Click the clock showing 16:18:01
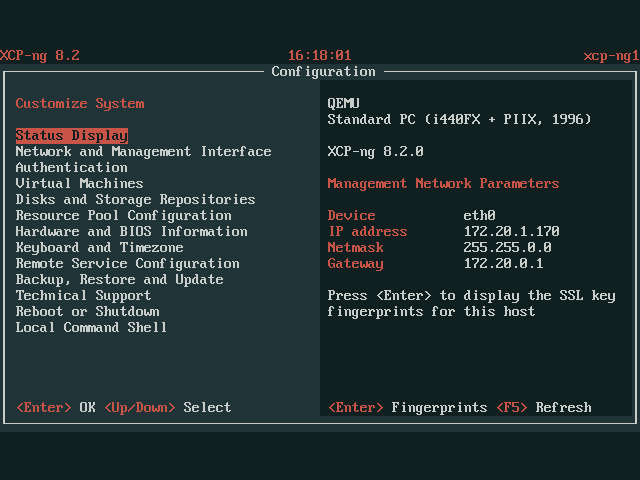This screenshot has height=480, width=640. pos(320,55)
